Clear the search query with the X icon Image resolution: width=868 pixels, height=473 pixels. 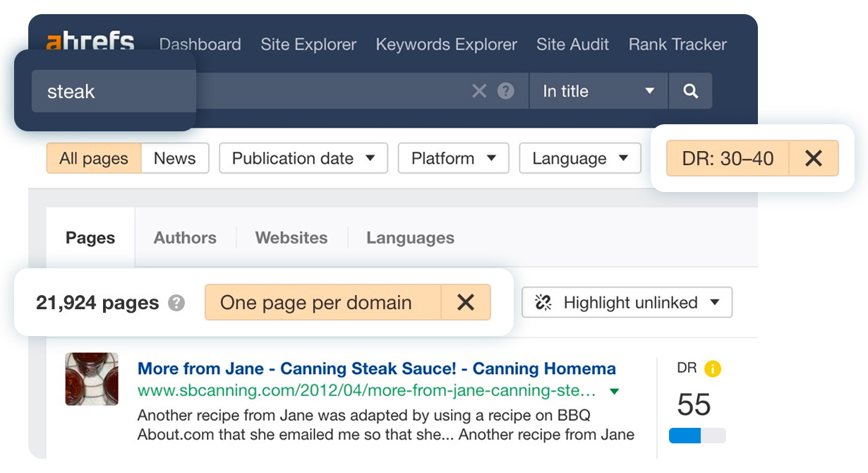point(480,90)
